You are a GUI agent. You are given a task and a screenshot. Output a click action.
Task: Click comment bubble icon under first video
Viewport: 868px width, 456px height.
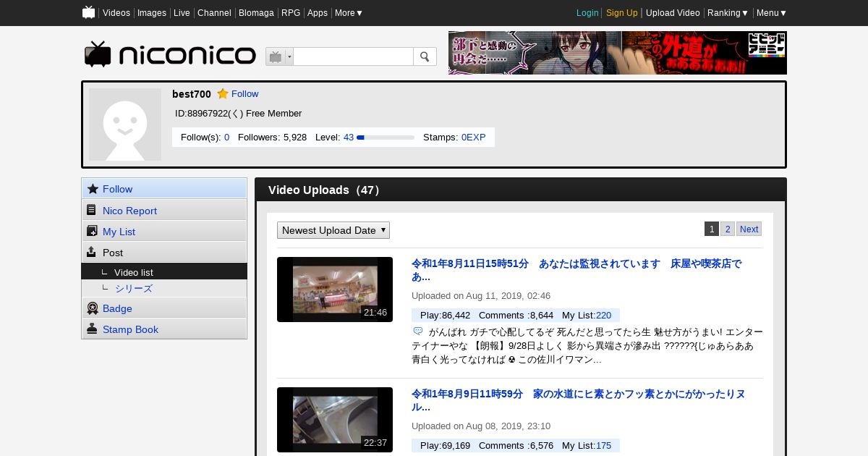click(418, 331)
